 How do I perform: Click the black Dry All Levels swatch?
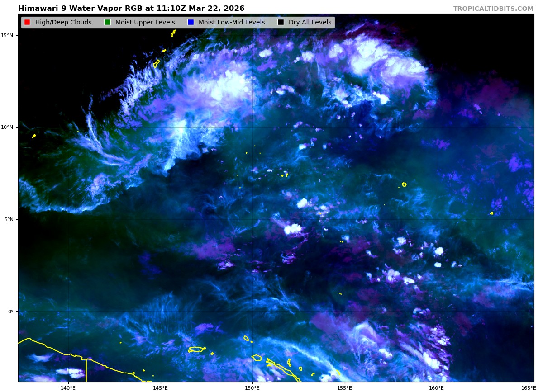click(x=281, y=22)
